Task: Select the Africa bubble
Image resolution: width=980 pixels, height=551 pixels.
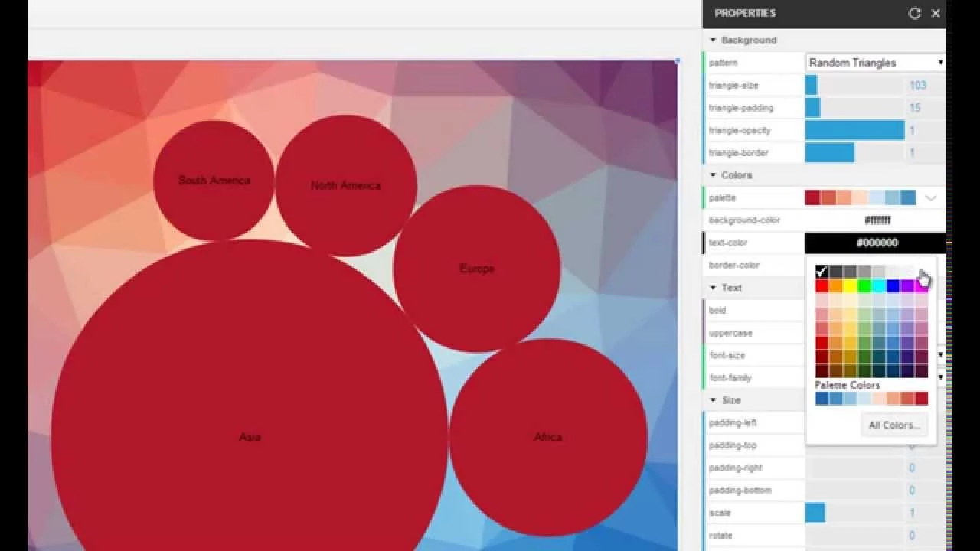Action: 548,437
